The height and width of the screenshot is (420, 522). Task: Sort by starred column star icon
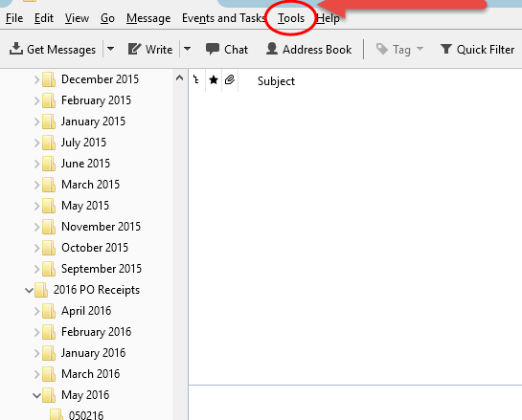click(x=214, y=79)
